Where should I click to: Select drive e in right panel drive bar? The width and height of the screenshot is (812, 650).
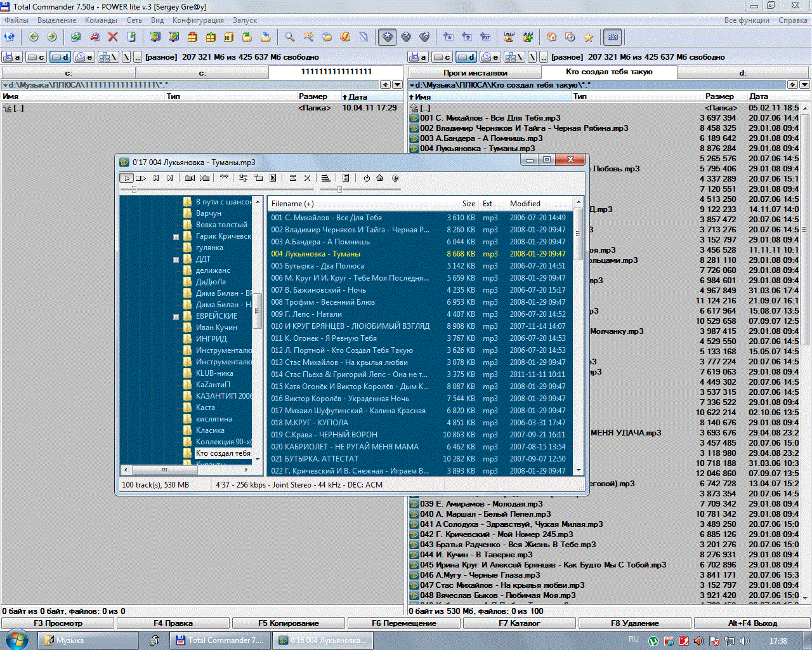pyautogui.click(x=490, y=57)
